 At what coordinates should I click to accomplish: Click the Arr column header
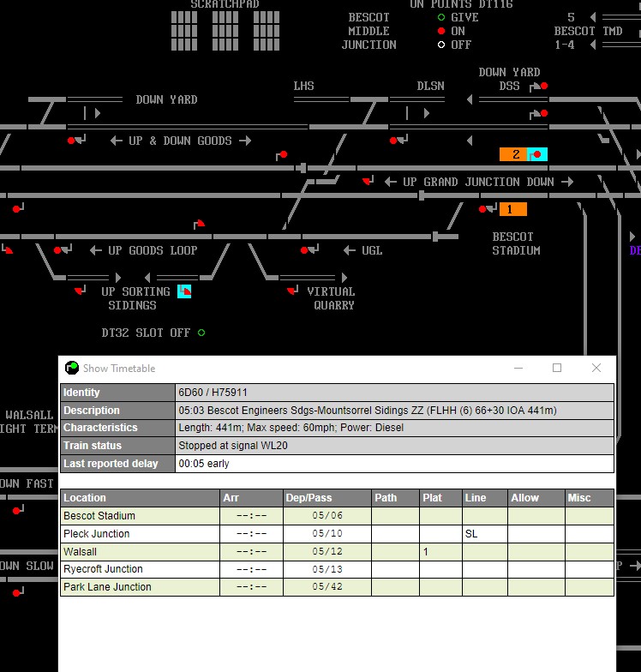[252, 498]
